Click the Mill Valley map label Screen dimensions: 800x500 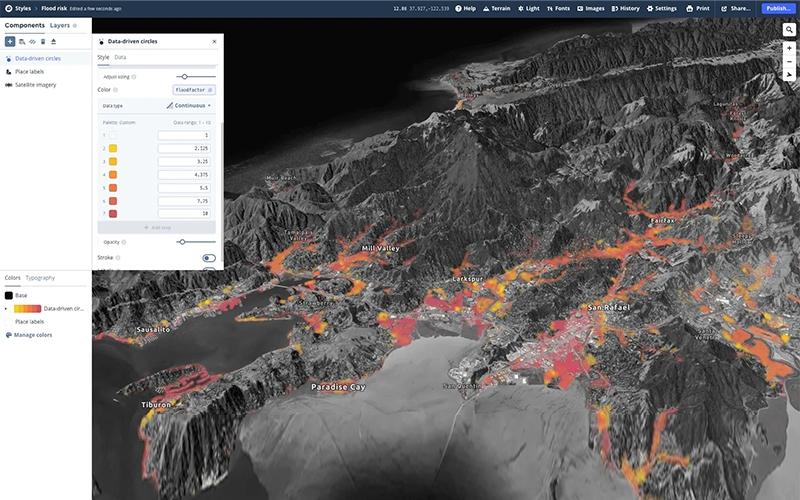pos(381,248)
